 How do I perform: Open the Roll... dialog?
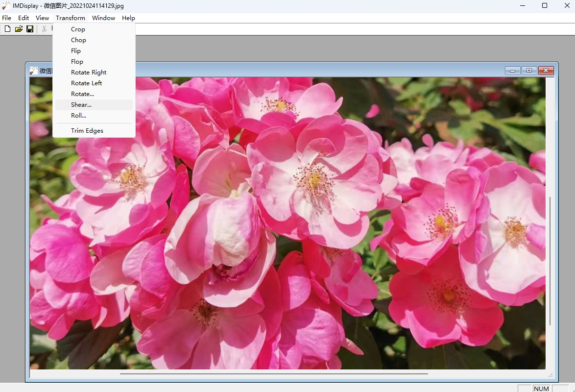pyautogui.click(x=78, y=115)
